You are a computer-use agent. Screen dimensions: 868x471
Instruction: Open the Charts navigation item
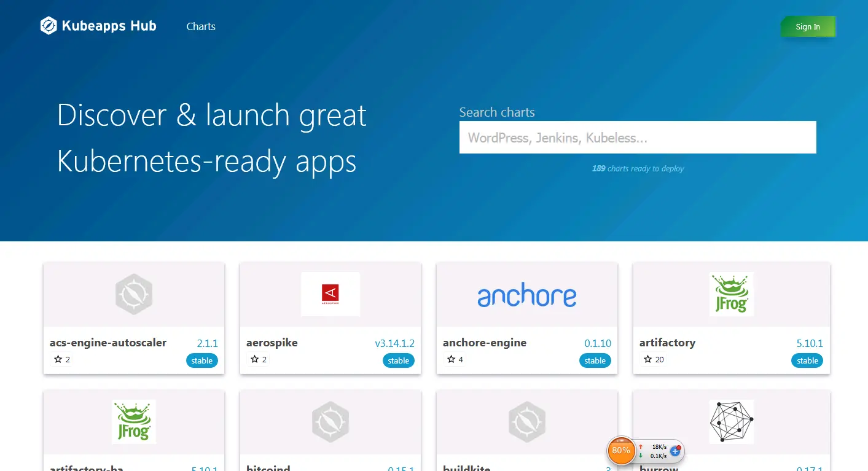tap(201, 26)
